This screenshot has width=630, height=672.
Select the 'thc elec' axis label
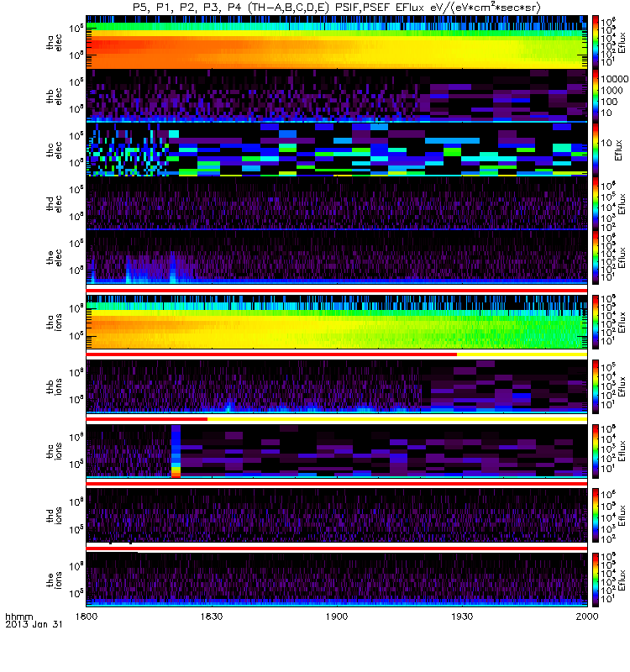click(54, 150)
